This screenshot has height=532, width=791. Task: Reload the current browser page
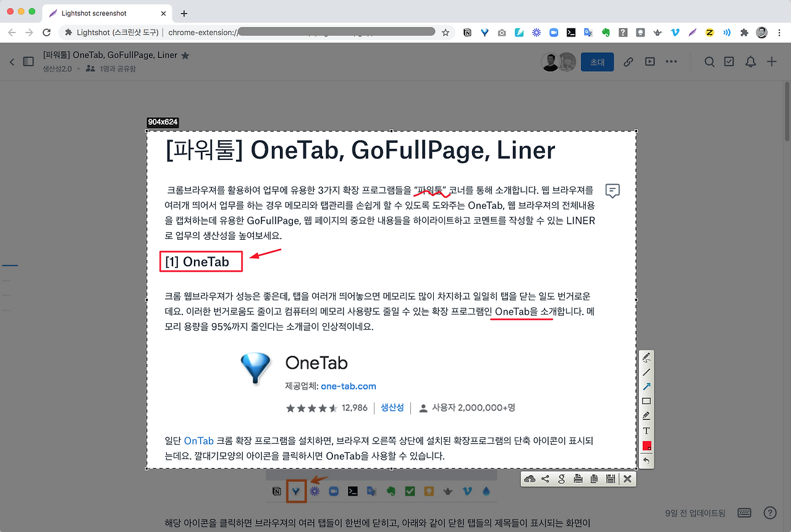pyautogui.click(x=46, y=32)
